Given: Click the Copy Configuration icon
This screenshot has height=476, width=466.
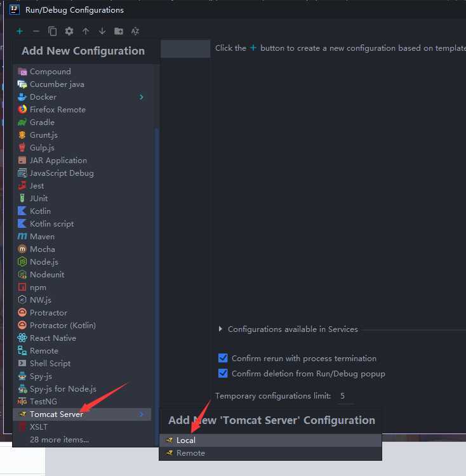Looking at the screenshot, I should pyautogui.click(x=53, y=31).
